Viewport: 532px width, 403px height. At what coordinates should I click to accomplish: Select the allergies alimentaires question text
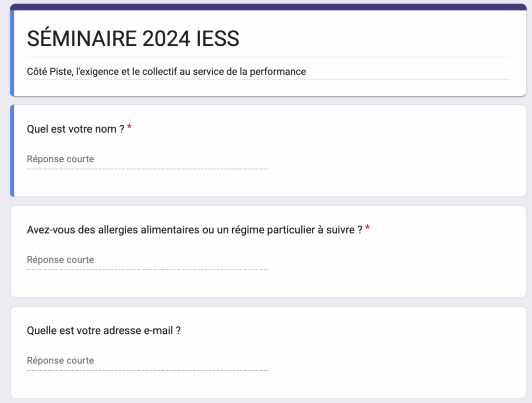(x=195, y=230)
